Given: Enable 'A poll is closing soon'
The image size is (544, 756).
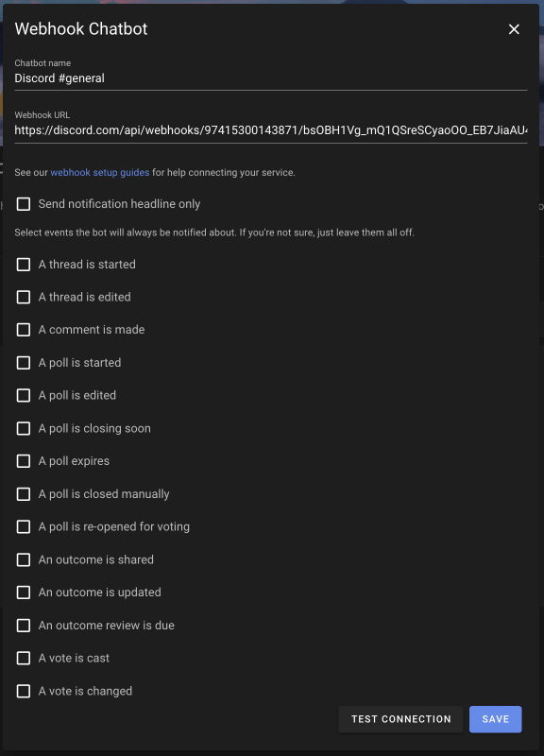Looking at the screenshot, I should (x=23, y=428).
